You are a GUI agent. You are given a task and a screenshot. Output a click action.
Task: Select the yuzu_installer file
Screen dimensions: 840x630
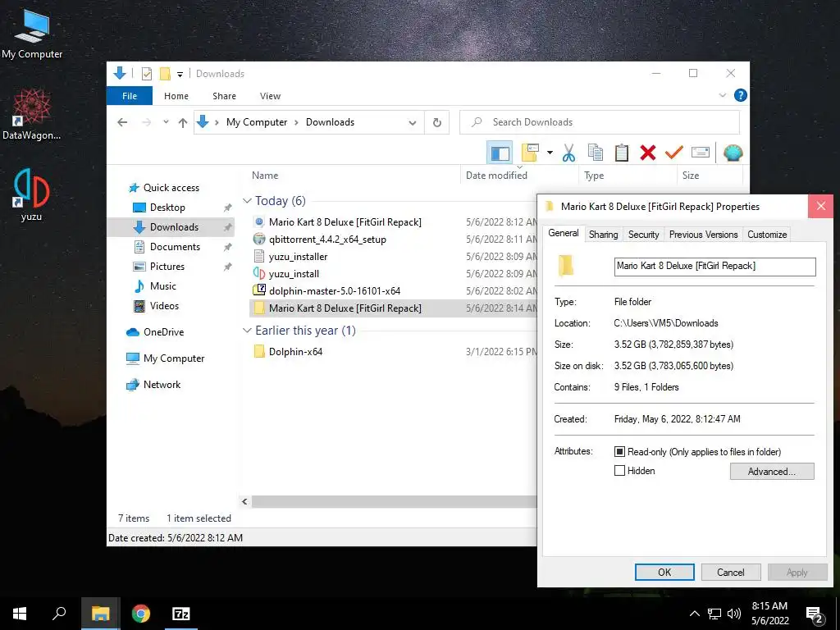[298, 257]
